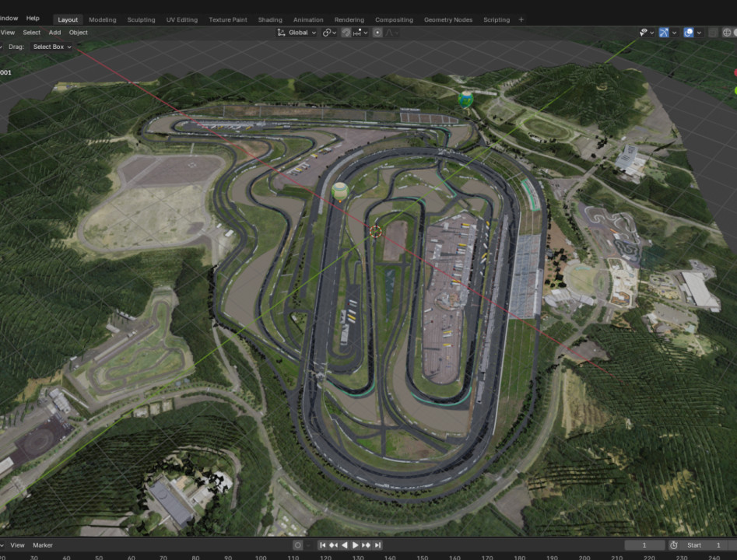Switch to wireframe viewport shading

[727, 33]
